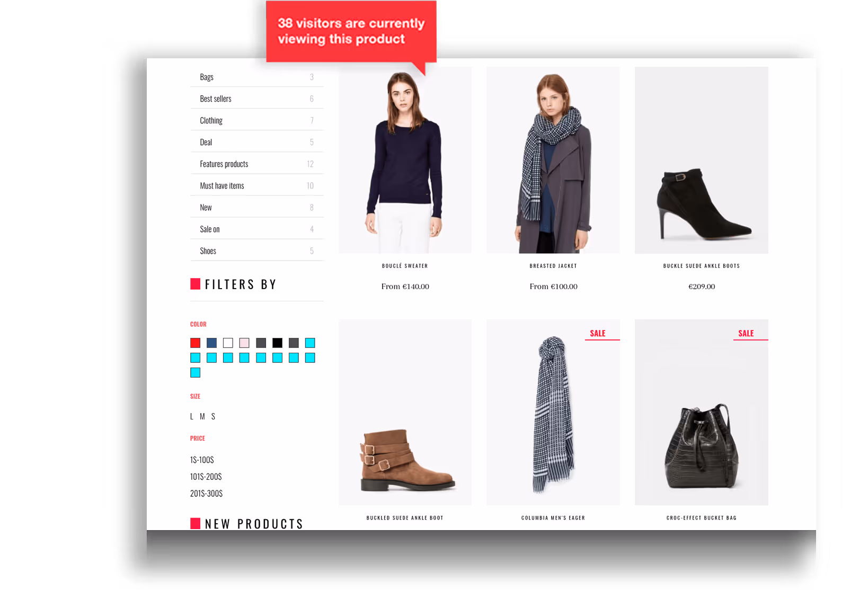Open the Bags category

[256, 77]
